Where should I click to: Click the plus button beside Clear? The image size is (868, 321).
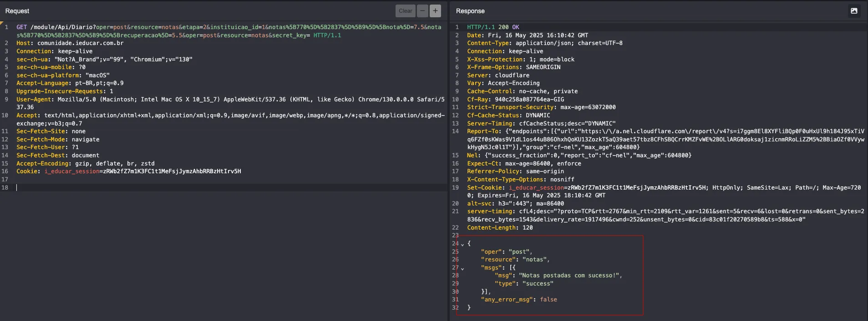(435, 11)
